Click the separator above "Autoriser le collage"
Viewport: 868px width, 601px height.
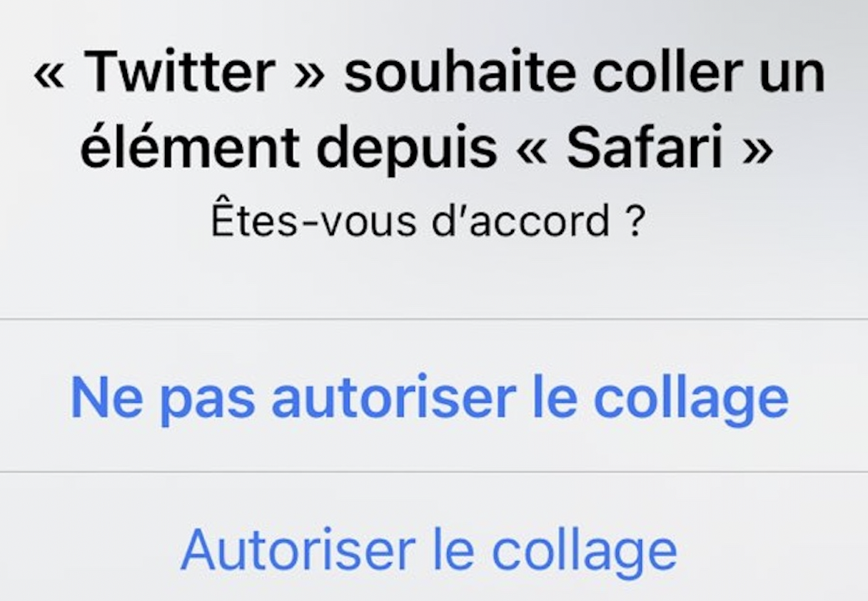tap(434, 472)
